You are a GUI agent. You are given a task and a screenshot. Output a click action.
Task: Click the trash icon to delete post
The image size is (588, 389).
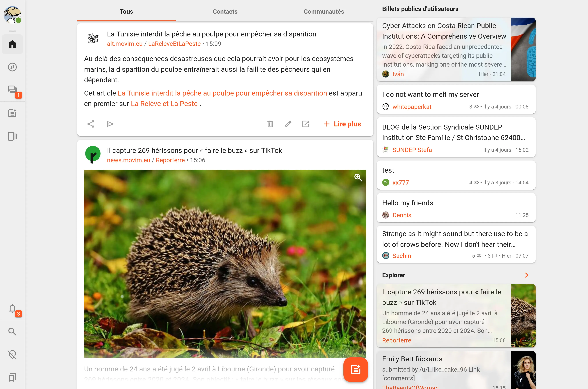(270, 124)
